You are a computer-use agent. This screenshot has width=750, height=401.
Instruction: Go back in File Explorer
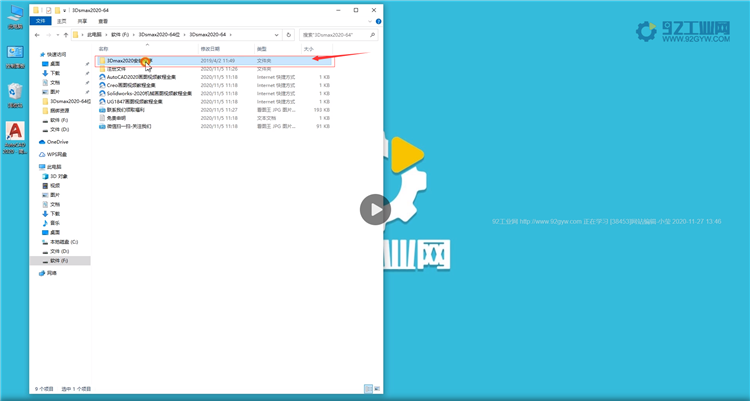coord(37,35)
